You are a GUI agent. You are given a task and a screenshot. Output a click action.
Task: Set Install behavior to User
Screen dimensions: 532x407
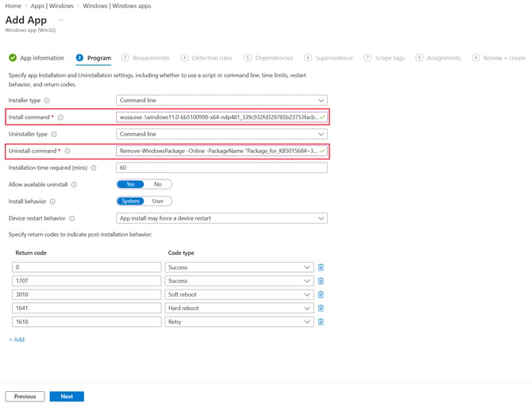(x=158, y=202)
